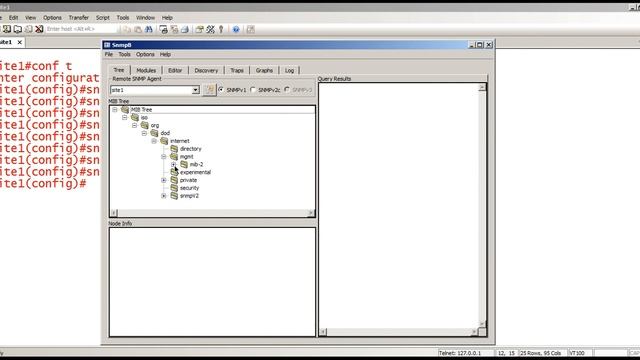Collapse the mgmt tree node
This screenshot has height=360, width=640.
tap(164, 156)
